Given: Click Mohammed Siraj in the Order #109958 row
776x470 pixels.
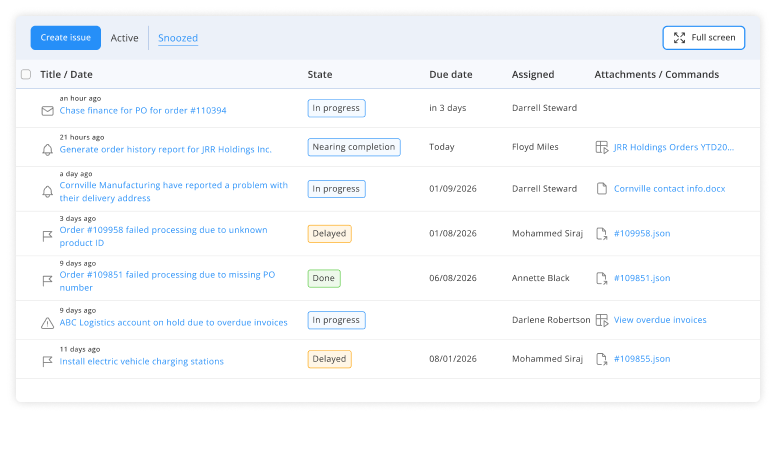Looking at the screenshot, I should 547,234.
